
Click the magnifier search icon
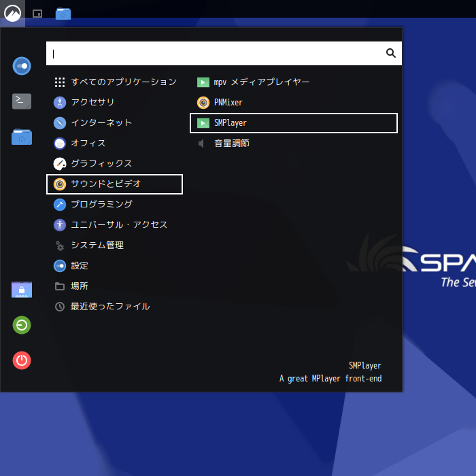coord(391,53)
